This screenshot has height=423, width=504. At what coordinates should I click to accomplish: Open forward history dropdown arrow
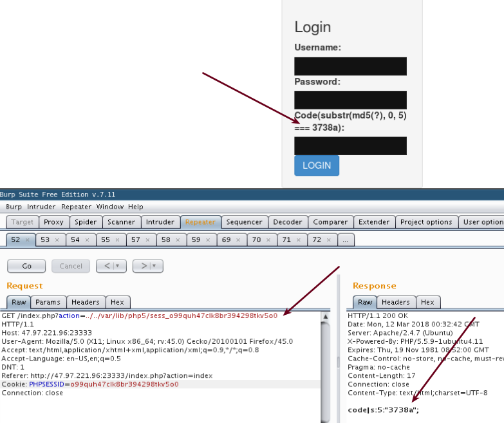tap(154, 266)
